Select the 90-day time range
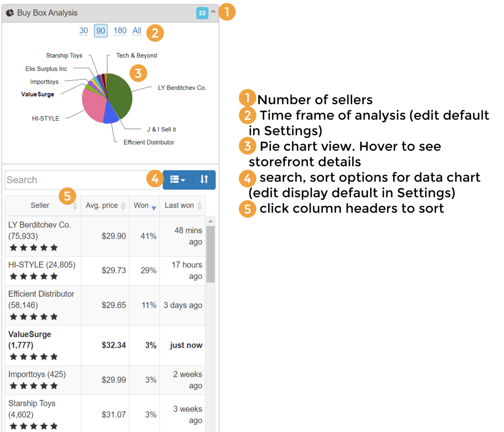The image size is (504, 432). 100,30
